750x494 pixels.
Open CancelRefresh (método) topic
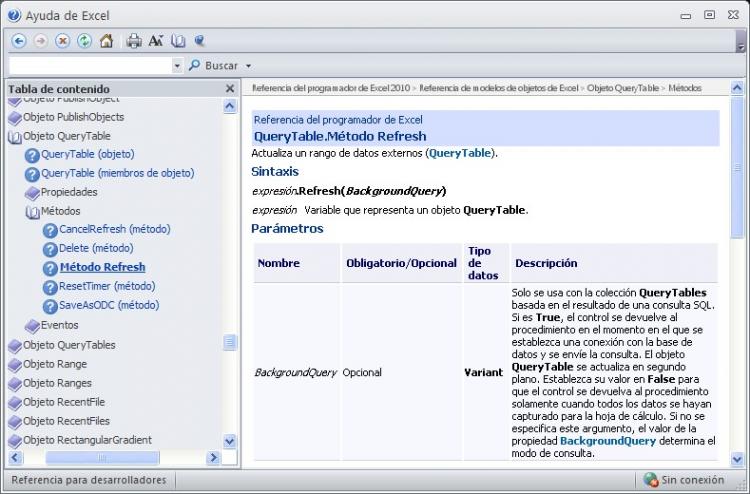[115, 229]
